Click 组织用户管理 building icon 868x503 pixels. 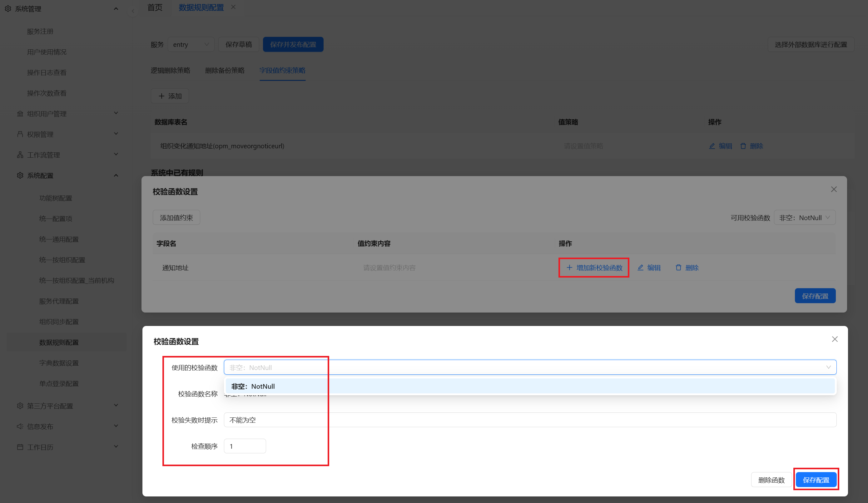(20, 113)
